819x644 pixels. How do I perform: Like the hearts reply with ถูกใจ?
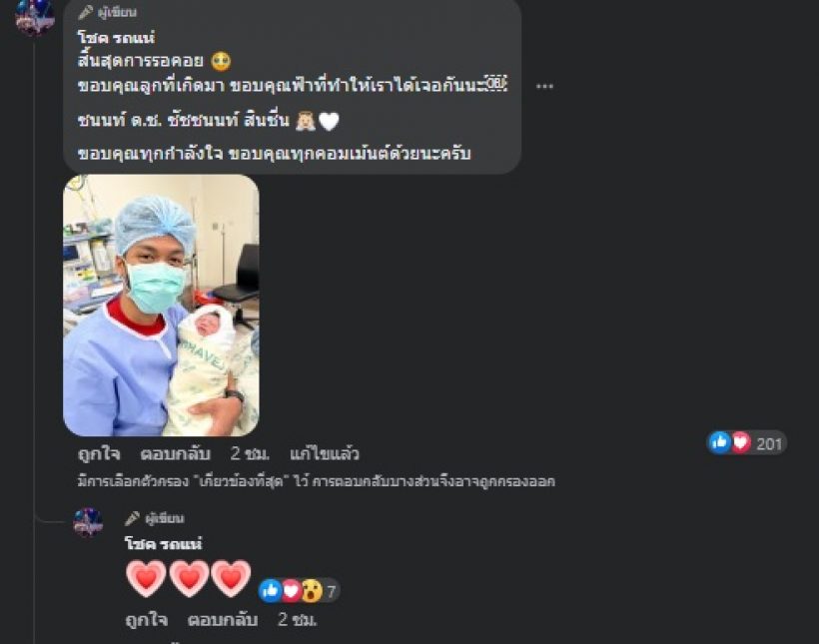click(146, 619)
